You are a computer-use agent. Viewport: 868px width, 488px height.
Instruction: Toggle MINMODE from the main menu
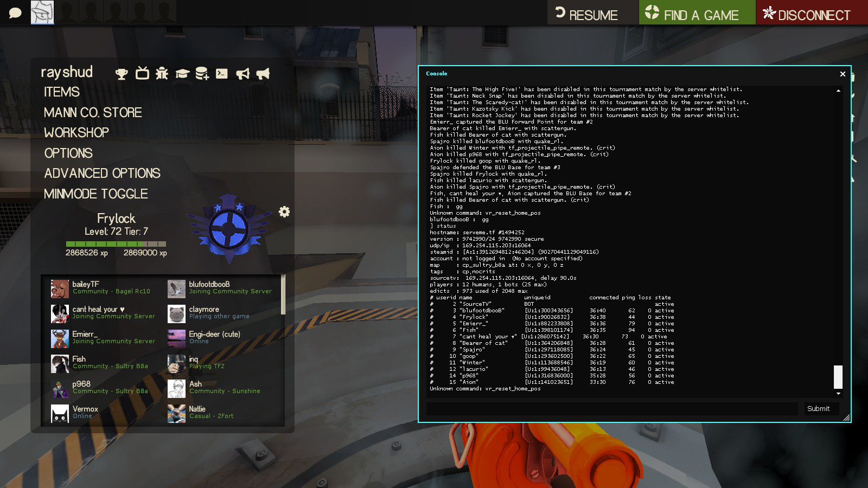click(x=96, y=194)
